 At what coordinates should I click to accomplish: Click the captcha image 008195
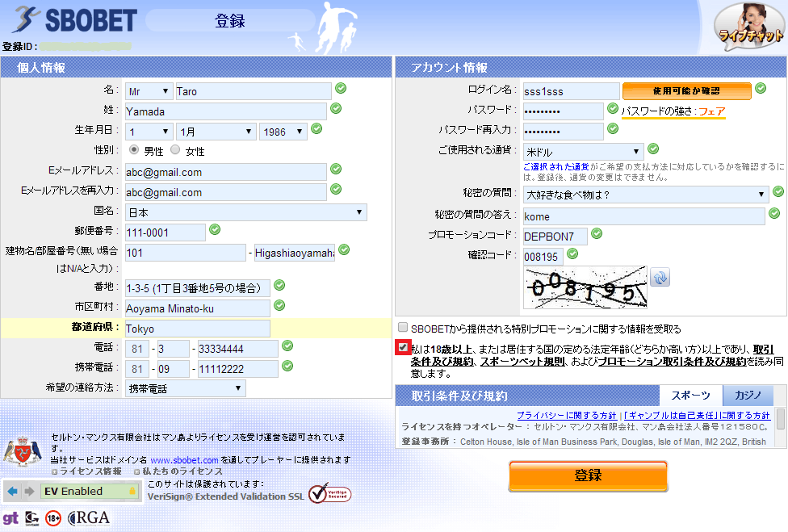[x=585, y=287]
